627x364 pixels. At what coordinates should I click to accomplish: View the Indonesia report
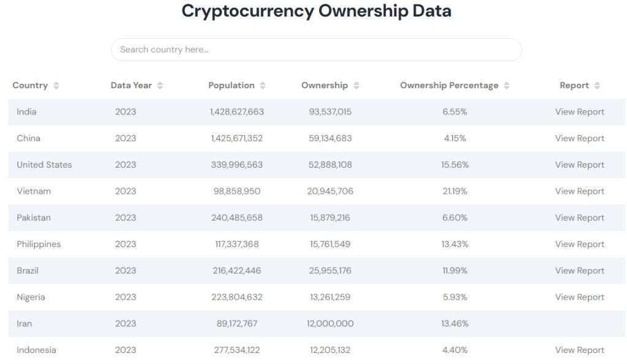point(579,350)
